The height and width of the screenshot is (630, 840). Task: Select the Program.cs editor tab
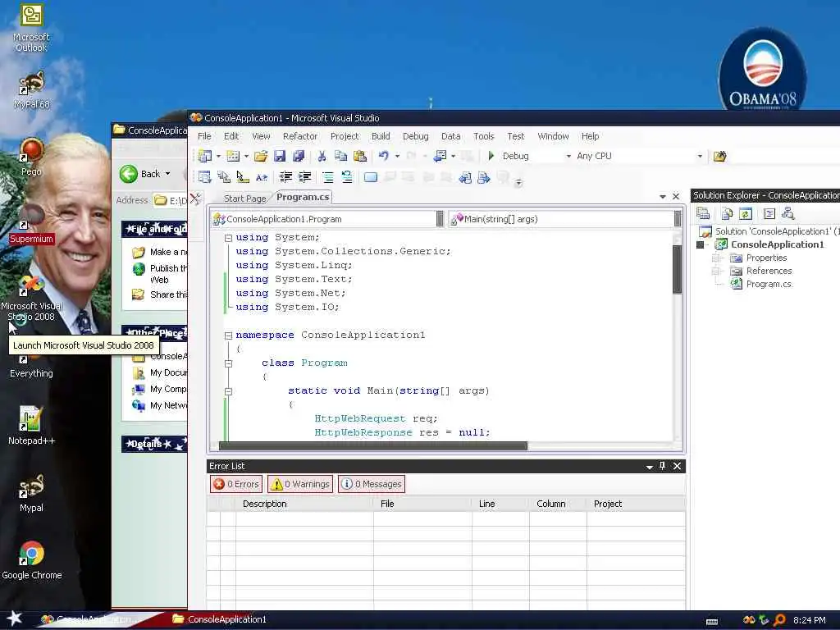click(303, 197)
